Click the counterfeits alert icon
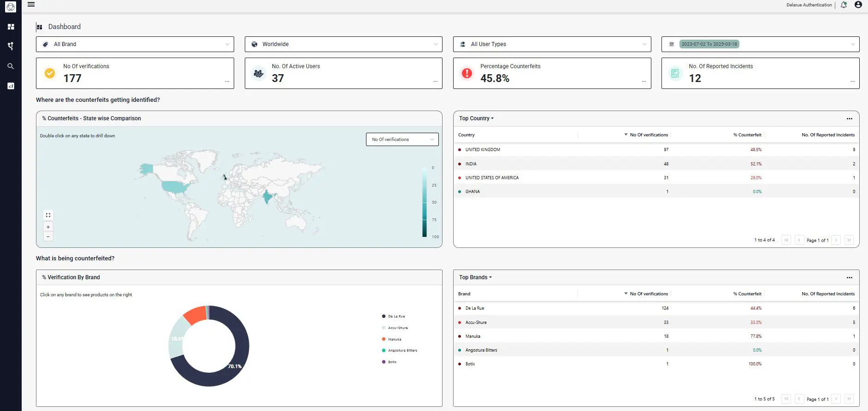Image resolution: width=868 pixels, height=411 pixels. click(467, 73)
